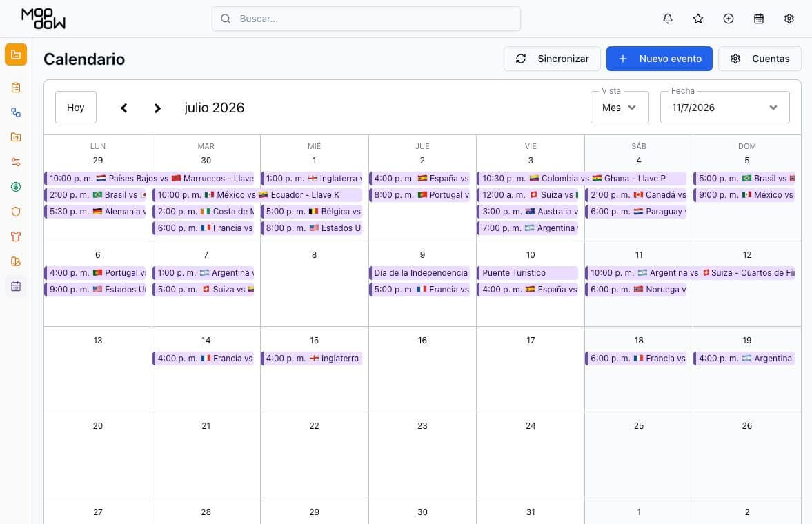This screenshot has height=524, width=812.
Task: Go to the previous month arrow
Action: [x=123, y=108]
